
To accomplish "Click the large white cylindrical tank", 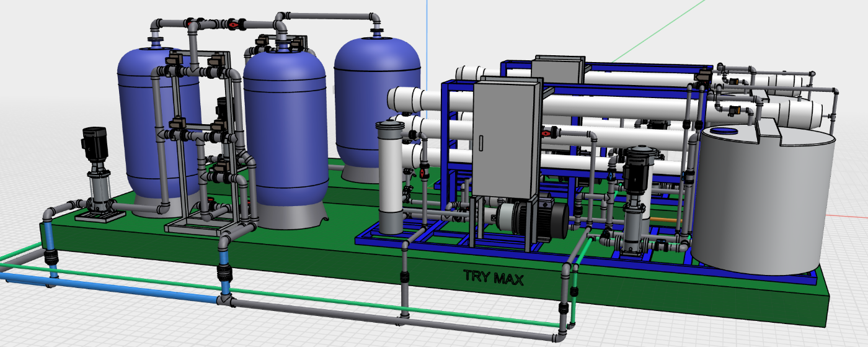I will click(763, 205).
